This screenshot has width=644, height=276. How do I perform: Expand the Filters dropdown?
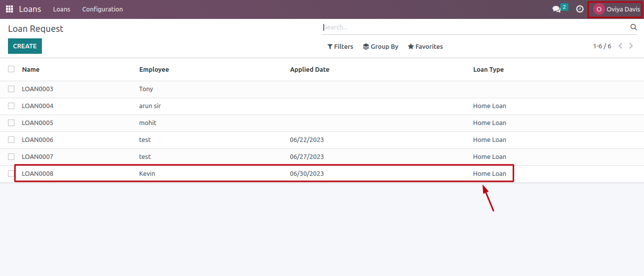pyautogui.click(x=340, y=46)
